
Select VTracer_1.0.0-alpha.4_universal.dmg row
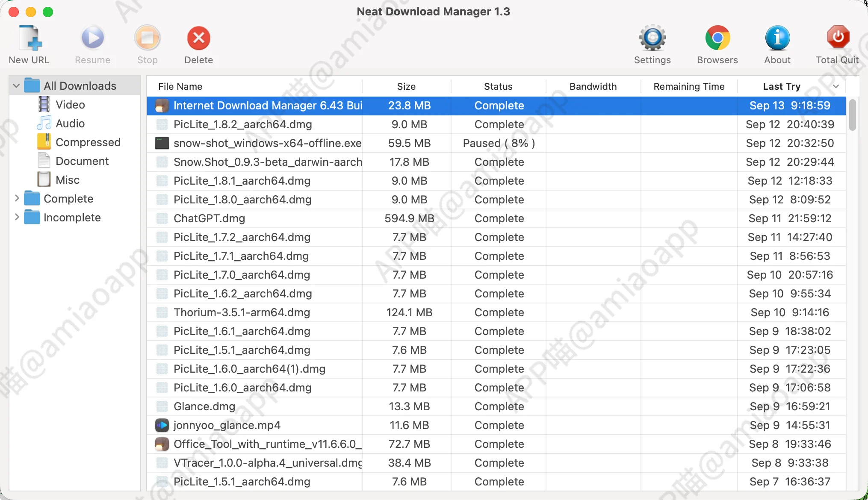pyautogui.click(x=496, y=463)
